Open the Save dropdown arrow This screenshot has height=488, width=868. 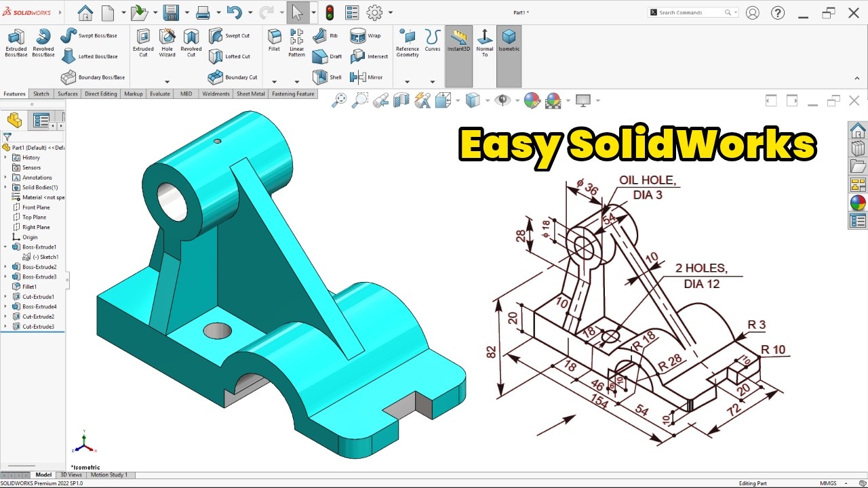coord(186,13)
